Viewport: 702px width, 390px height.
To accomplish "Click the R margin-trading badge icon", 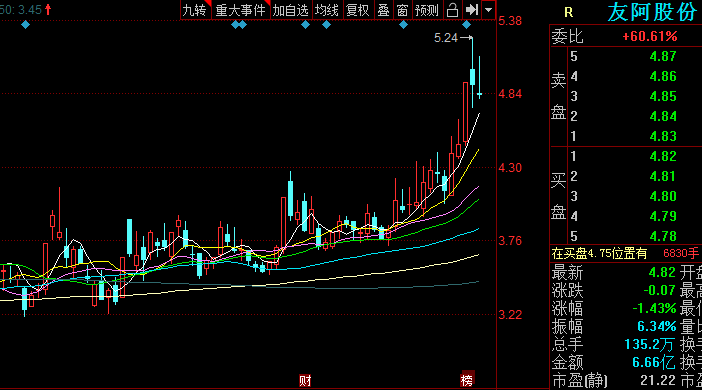I will 569,13.
